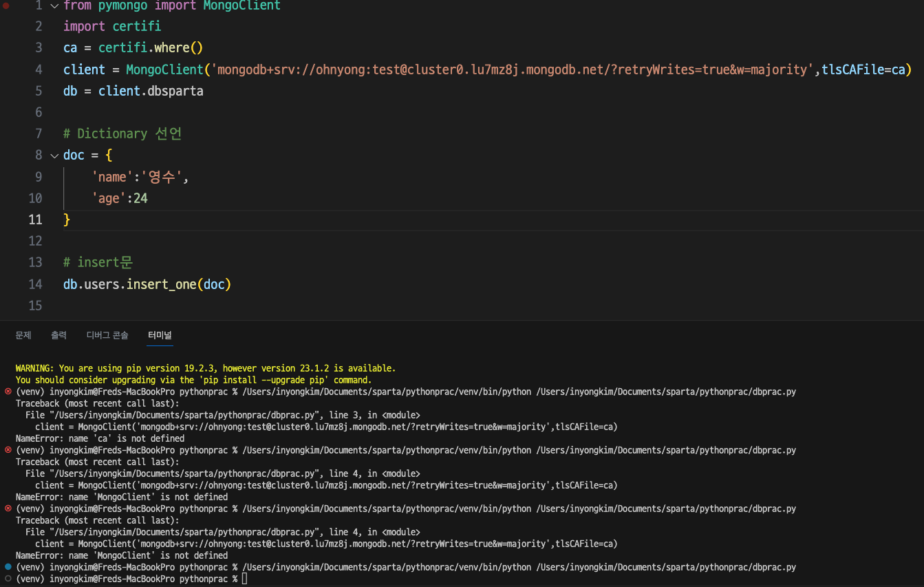Switch to the 문제 (Problems) tab
The image size is (924, 587).
point(23,335)
